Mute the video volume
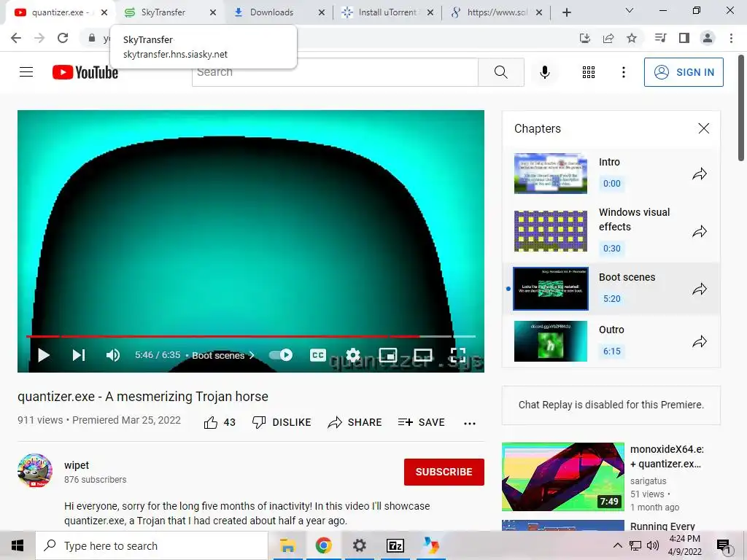Viewport: 747px width, 560px height. pos(113,355)
